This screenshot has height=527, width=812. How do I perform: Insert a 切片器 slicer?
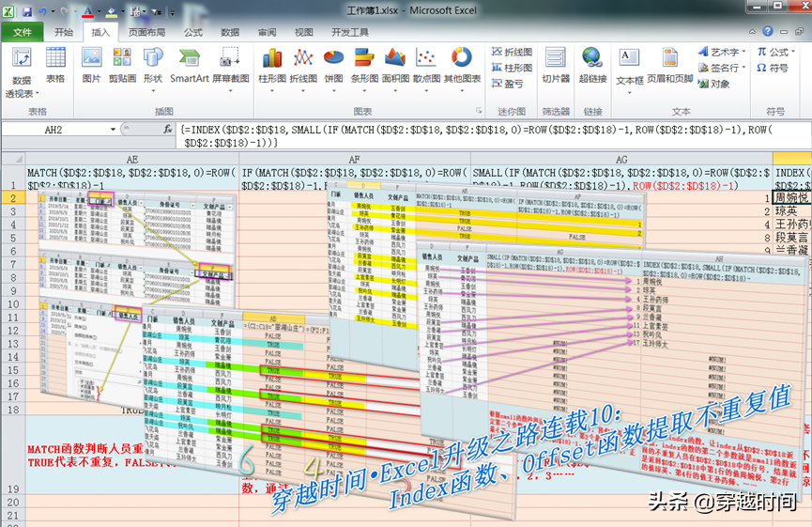point(556,65)
